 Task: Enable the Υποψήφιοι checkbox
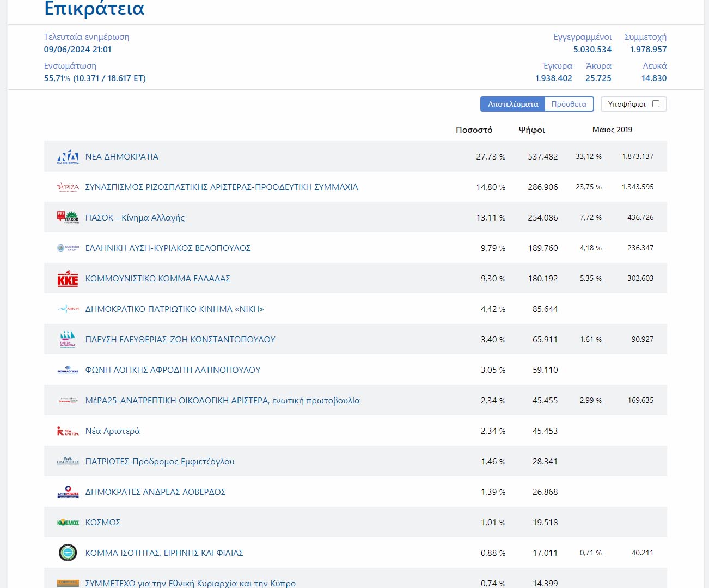(x=656, y=104)
